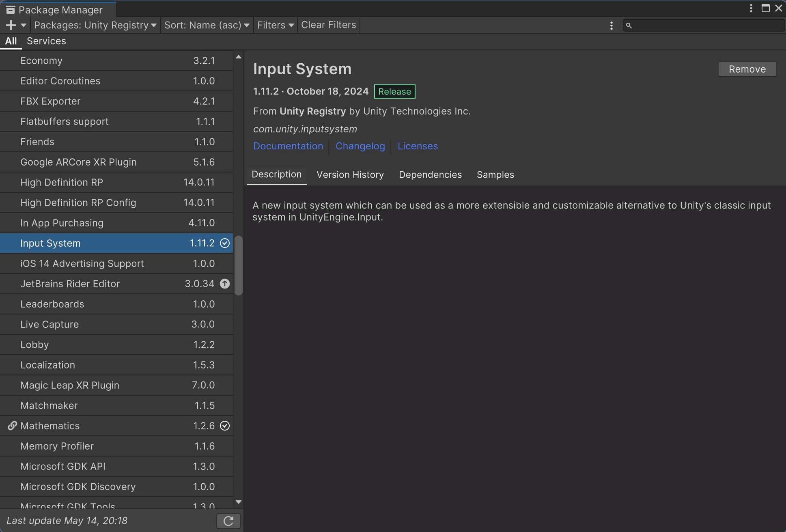Click the refresh package list icon
The image size is (786, 532).
click(228, 521)
